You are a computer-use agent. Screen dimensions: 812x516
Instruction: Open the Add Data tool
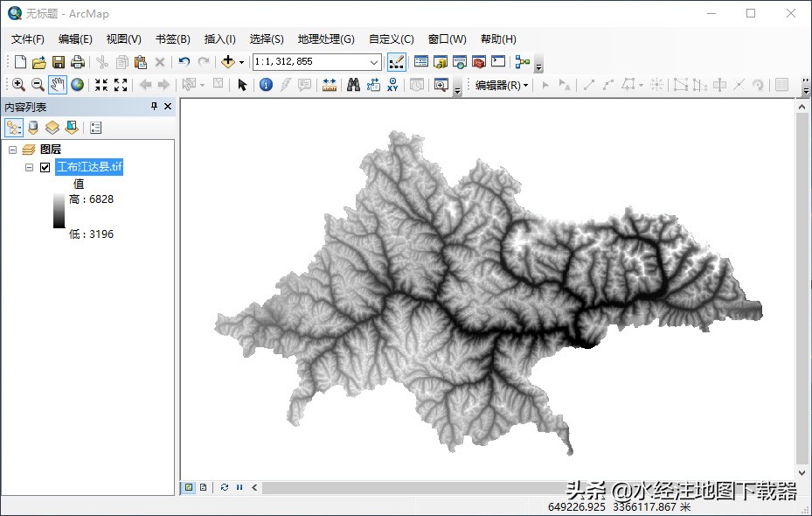228,62
